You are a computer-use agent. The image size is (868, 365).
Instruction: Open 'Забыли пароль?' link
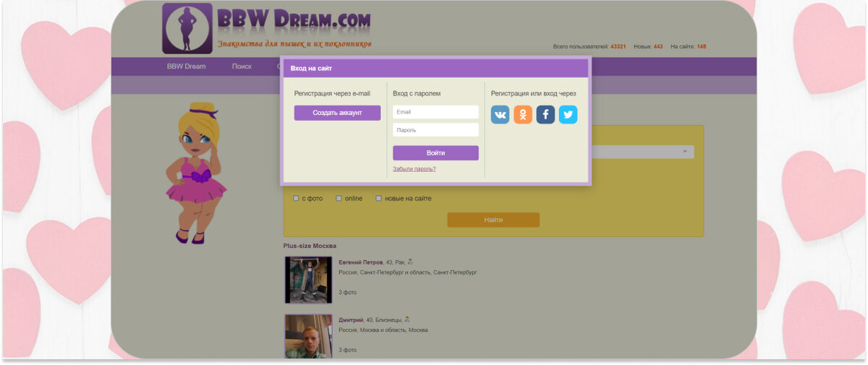tap(414, 169)
